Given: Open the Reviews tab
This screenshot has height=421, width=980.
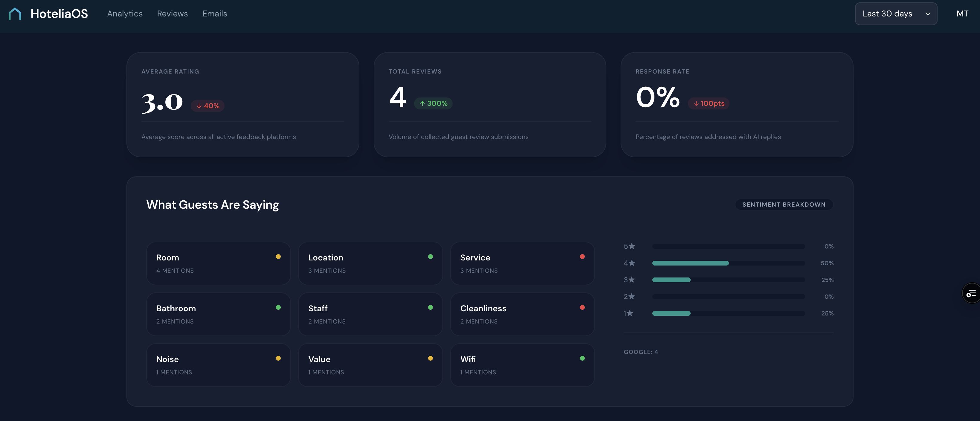Looking at the screenshot, I should 172,14.
